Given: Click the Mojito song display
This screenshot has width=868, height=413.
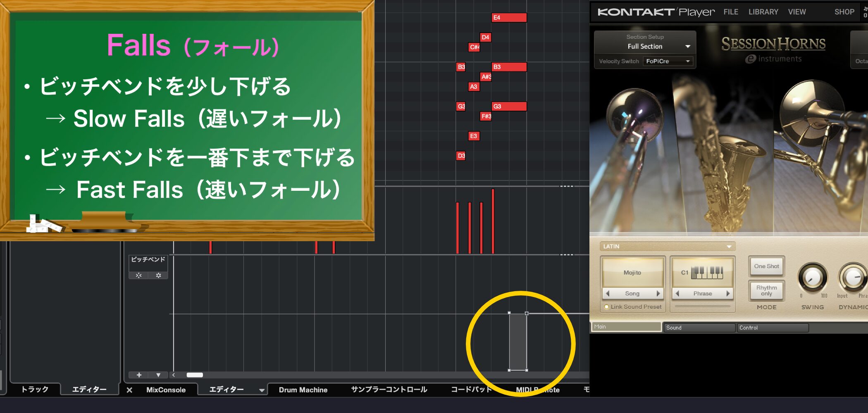Looking at the screenshot, I should pyautogui.click(x=632, y=273).
